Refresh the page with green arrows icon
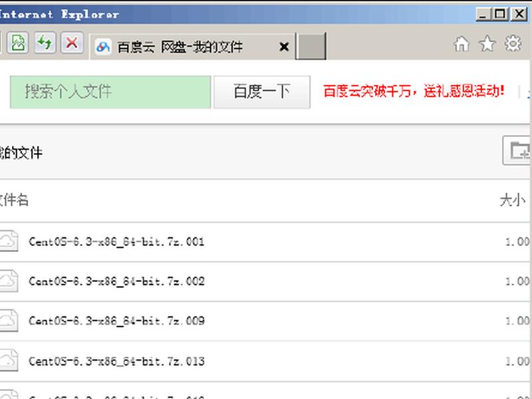 [x=45, y=43]
